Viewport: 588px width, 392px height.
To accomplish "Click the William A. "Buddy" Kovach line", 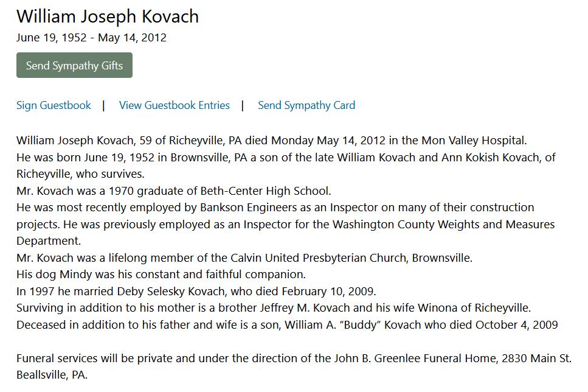I will click(x=287, y=324).
